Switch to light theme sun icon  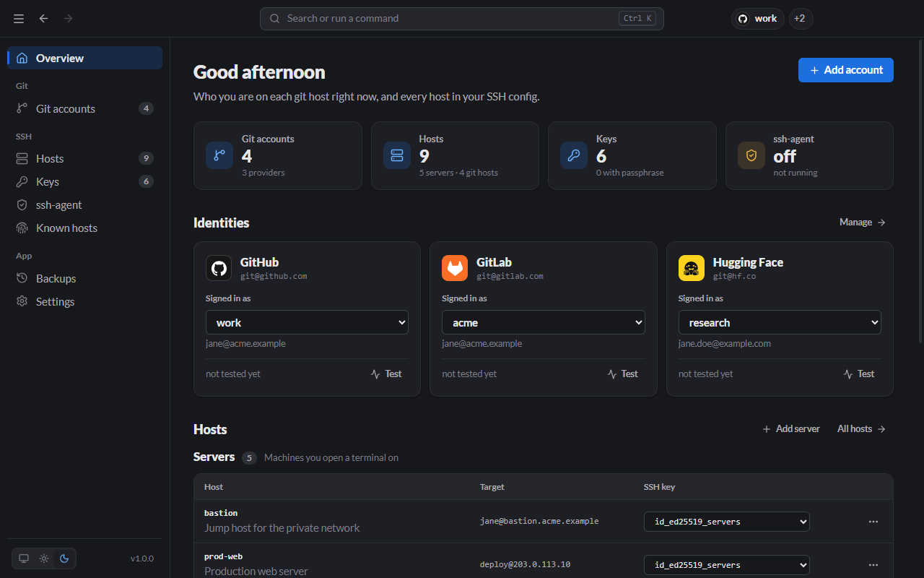click(x=44, y=558)
